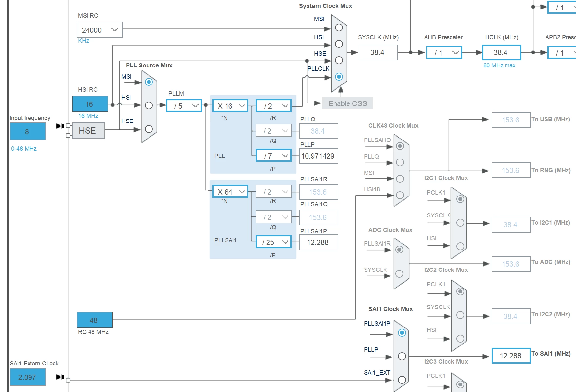
Task: Click the To ADC 153.6 field
Action: click(x=511, y=264)
